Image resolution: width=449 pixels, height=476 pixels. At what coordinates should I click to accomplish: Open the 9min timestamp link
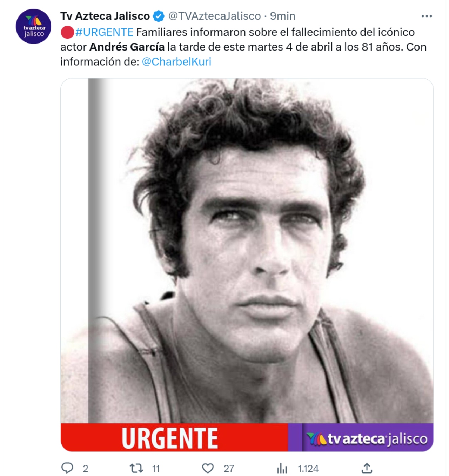pyautogui.click(x=283, y=16)
